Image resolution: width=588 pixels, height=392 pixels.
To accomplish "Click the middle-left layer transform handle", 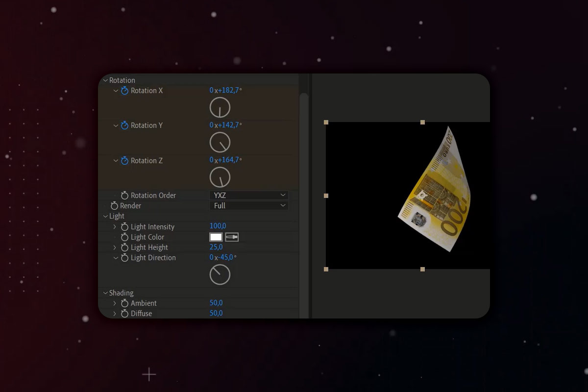I will [326, 196].
